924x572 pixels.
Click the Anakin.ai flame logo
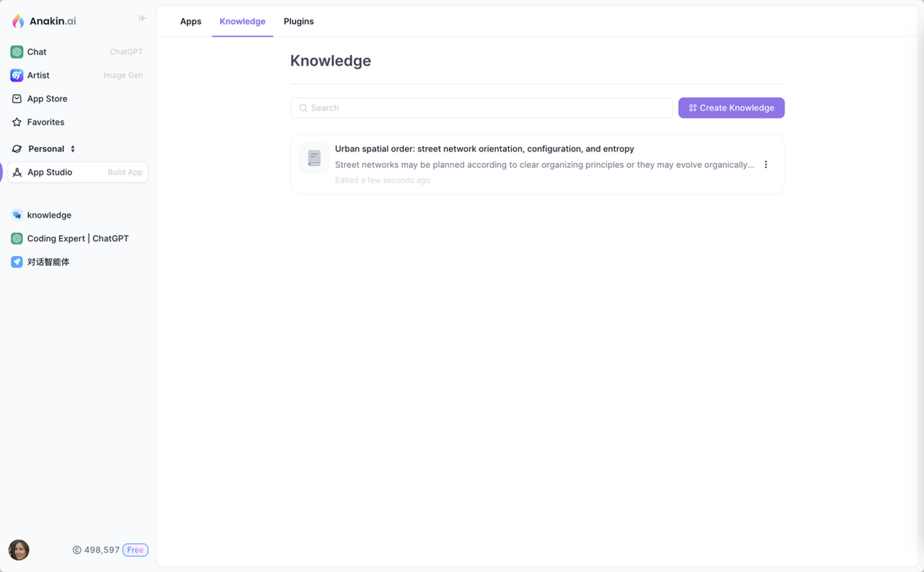pos(18,21)
